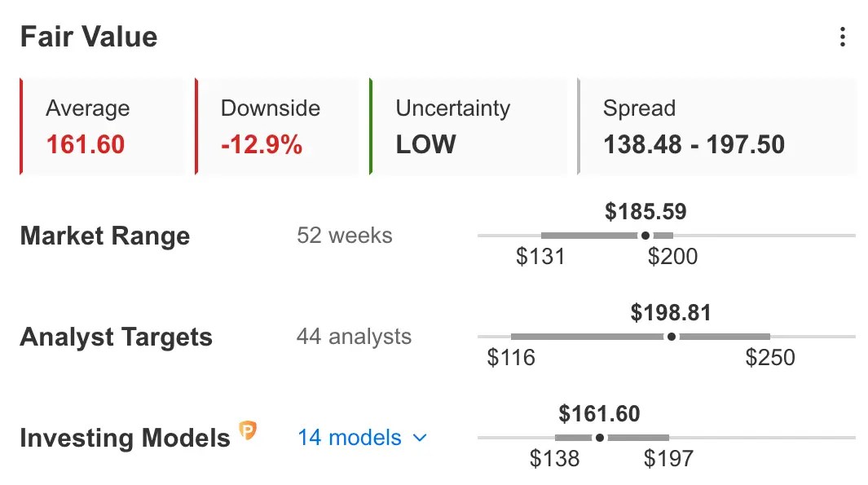The image size is (868, 485).
Task: Click the Investing Models label
Action: (x=126, y=438)
